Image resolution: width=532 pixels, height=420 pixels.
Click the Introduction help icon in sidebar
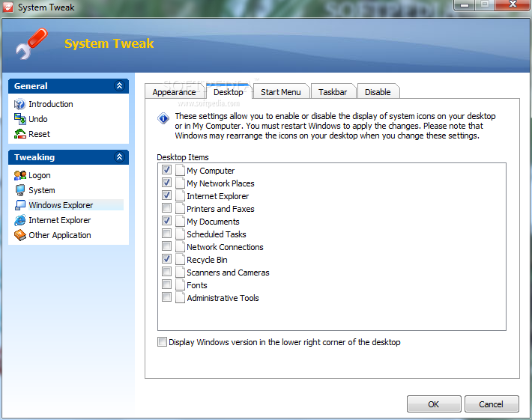(x=19, y=104)
